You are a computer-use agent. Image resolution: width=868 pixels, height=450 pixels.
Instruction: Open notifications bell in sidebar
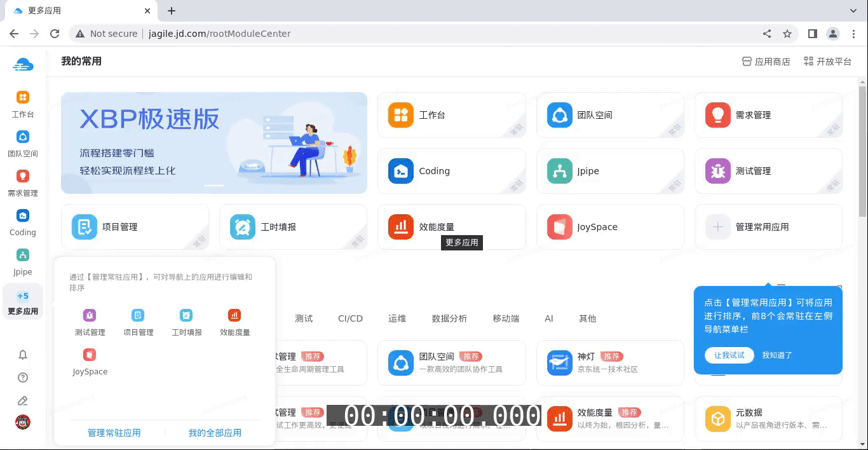[x=23, y=355]
